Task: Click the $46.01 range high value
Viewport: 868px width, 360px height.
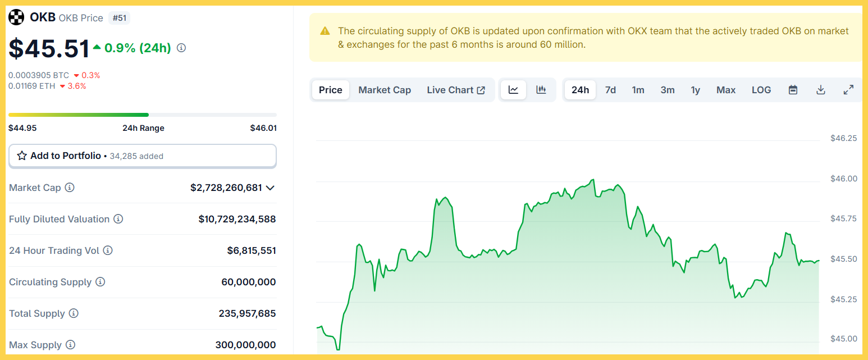Action: (x=263, y=128)
